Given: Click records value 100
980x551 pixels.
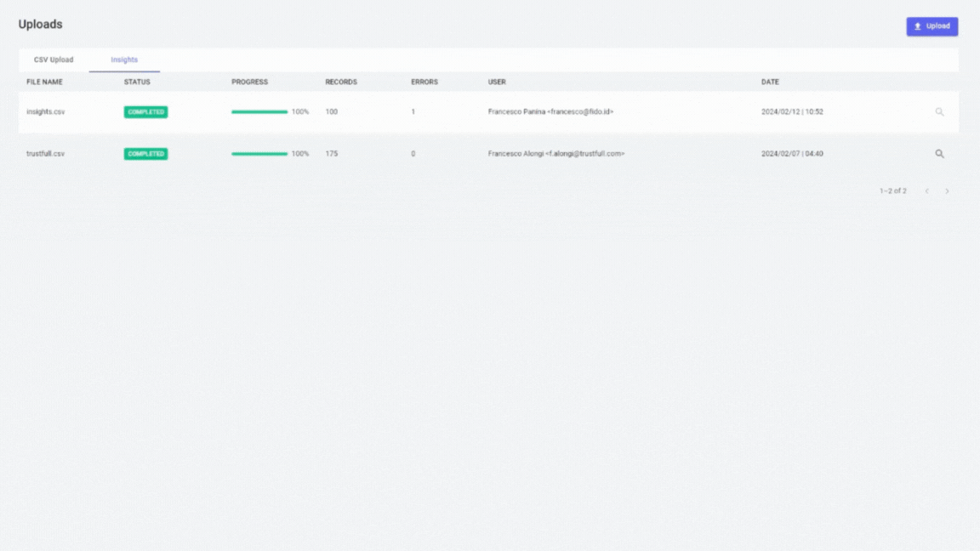Looking at the screenshot, I should click(331, 112).
